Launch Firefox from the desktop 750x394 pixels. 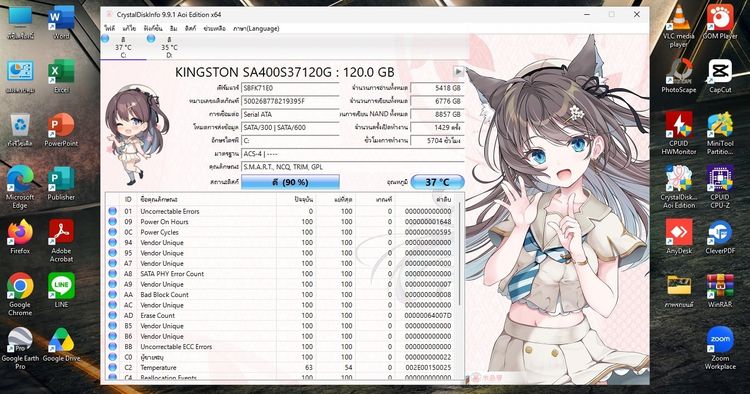click(x=20, y=238)
